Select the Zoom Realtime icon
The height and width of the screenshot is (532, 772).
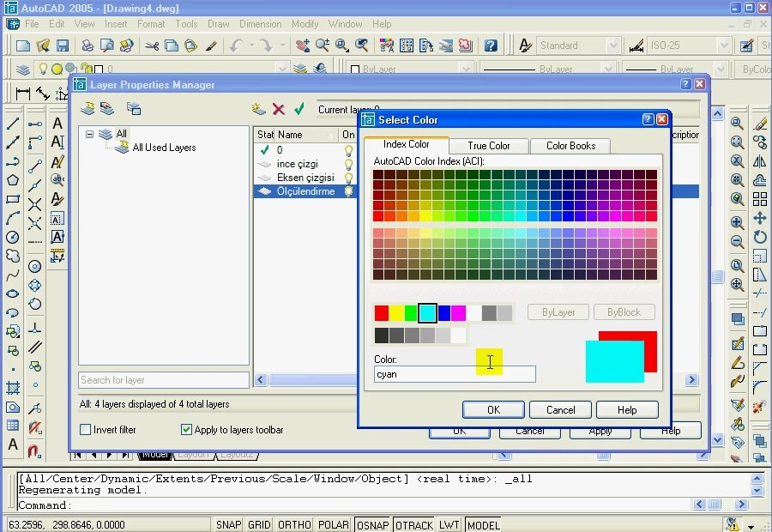(323, 45)
